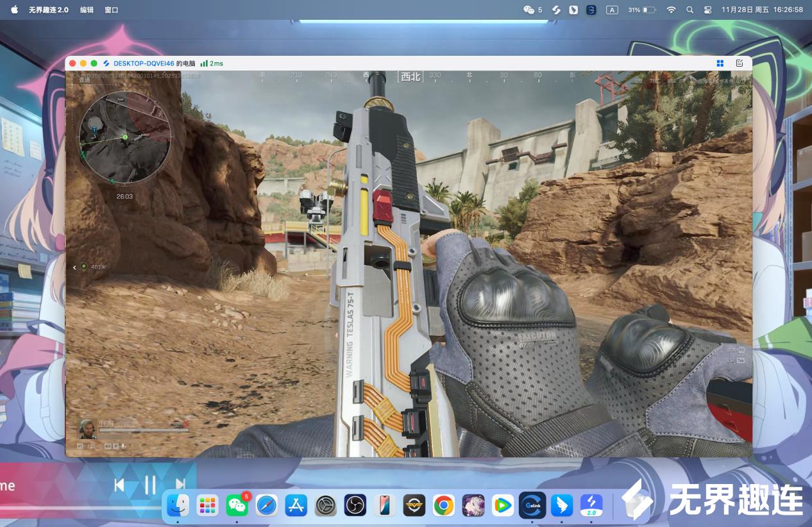Open battery status showing 31%
The height and width of the screenshot is (527, 812).
tap(641, 10)
